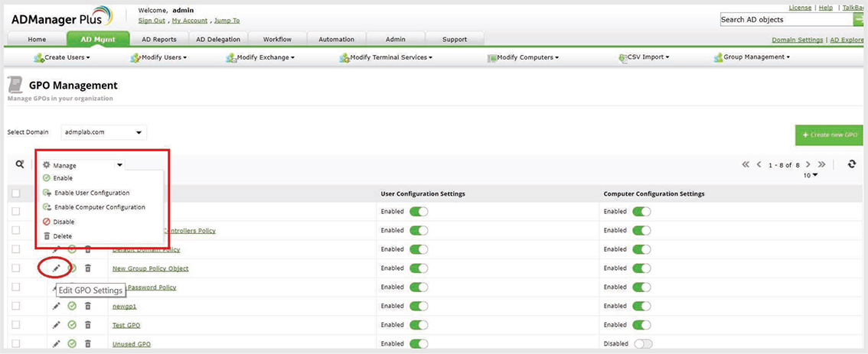This screenshot has width=868, height=354.
Task: Click the gear icon in the Manage dropdown
Action: pos(47,165)
